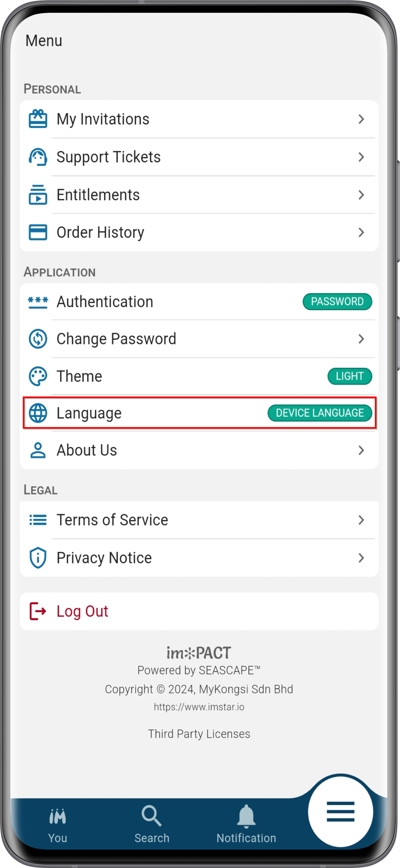Tap the My Invitations gift card icon

click(38, 119)
